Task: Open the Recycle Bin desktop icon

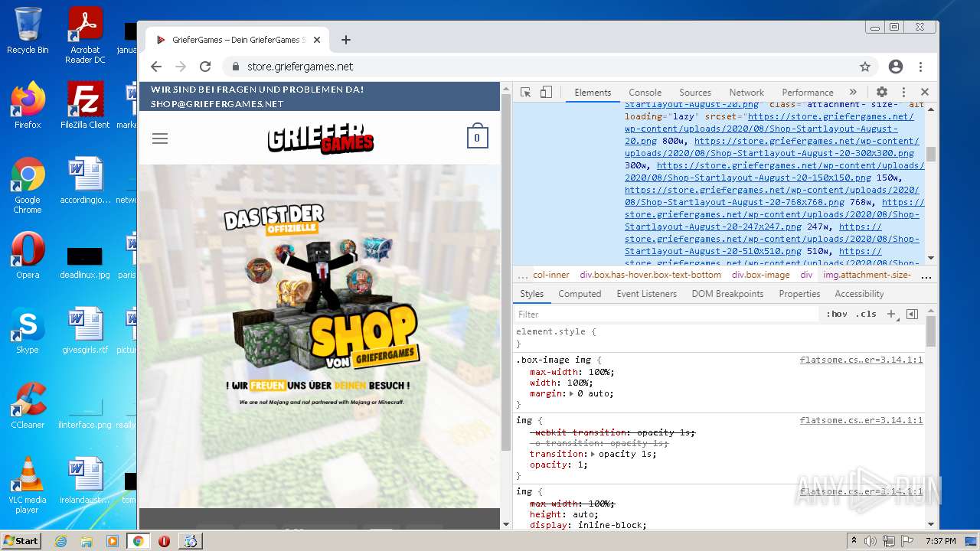Action: [28, 31]
